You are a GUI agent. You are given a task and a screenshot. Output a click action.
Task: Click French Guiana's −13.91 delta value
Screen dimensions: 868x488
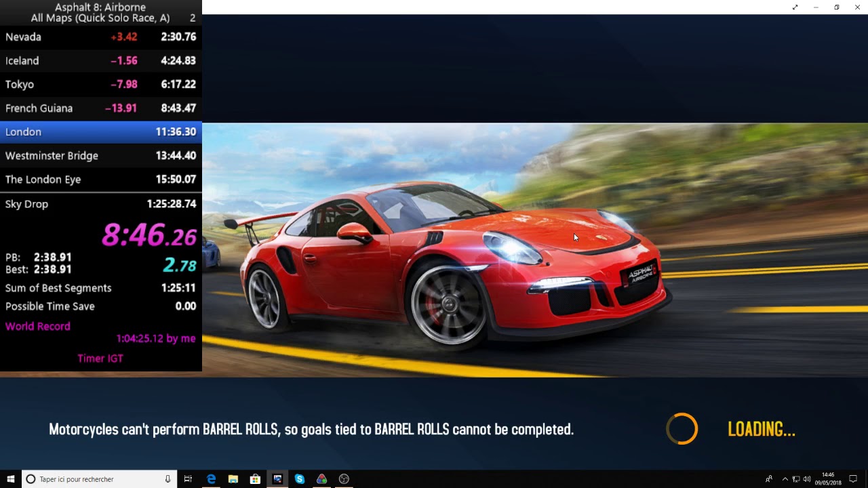pyautogui.click(x=121, y=108)
